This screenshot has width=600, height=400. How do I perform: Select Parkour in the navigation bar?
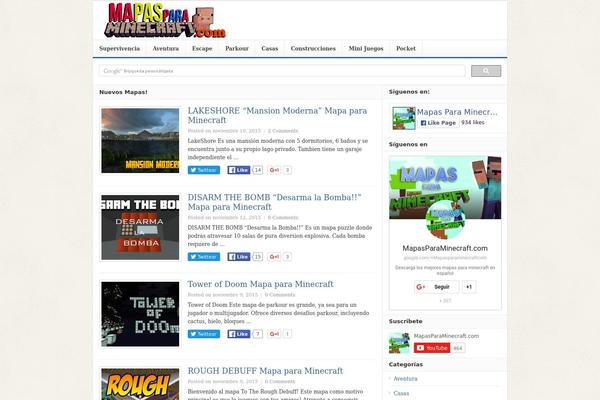tap(236, 49)
